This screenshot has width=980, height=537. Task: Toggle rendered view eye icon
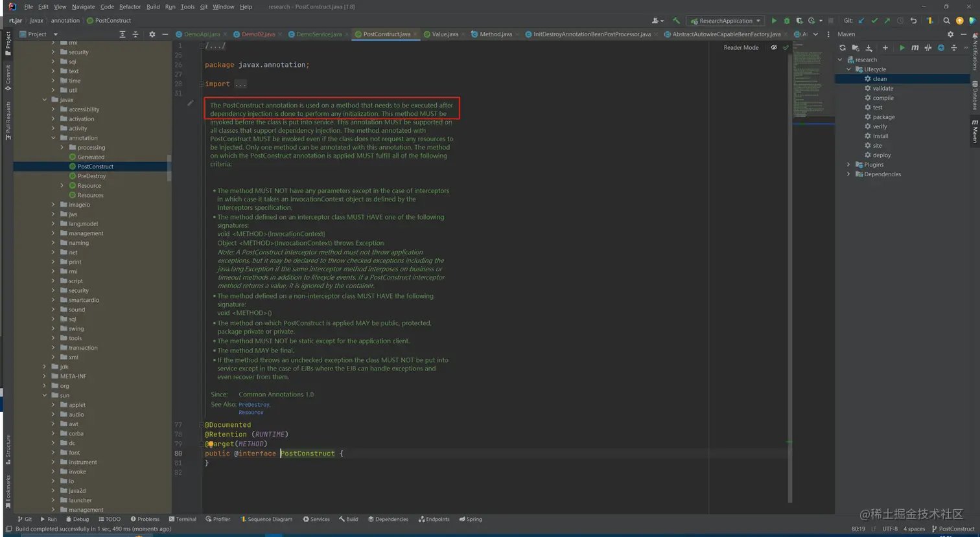pos(773,48)
